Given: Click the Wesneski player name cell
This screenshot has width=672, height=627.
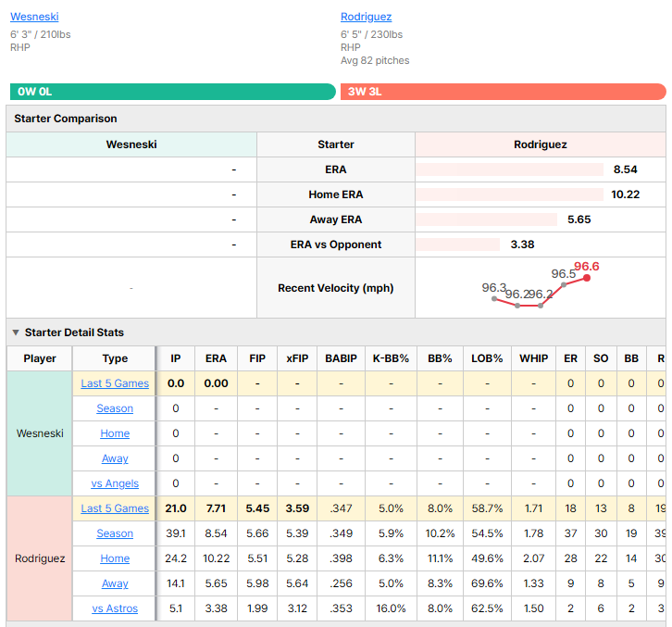Looking at the screenshot, I should (x=40, y=433).
